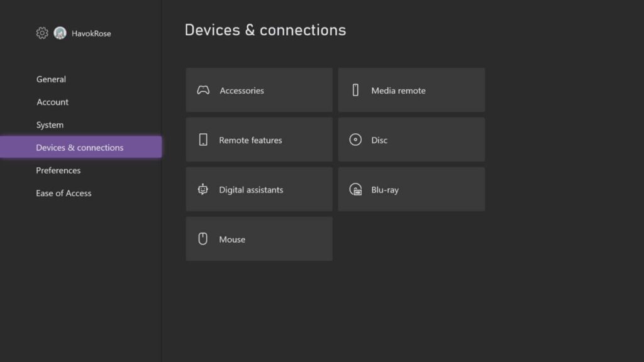Open the Blu-ray settings tile
Screen dimensions: 644x362
(x=411, y=189)
